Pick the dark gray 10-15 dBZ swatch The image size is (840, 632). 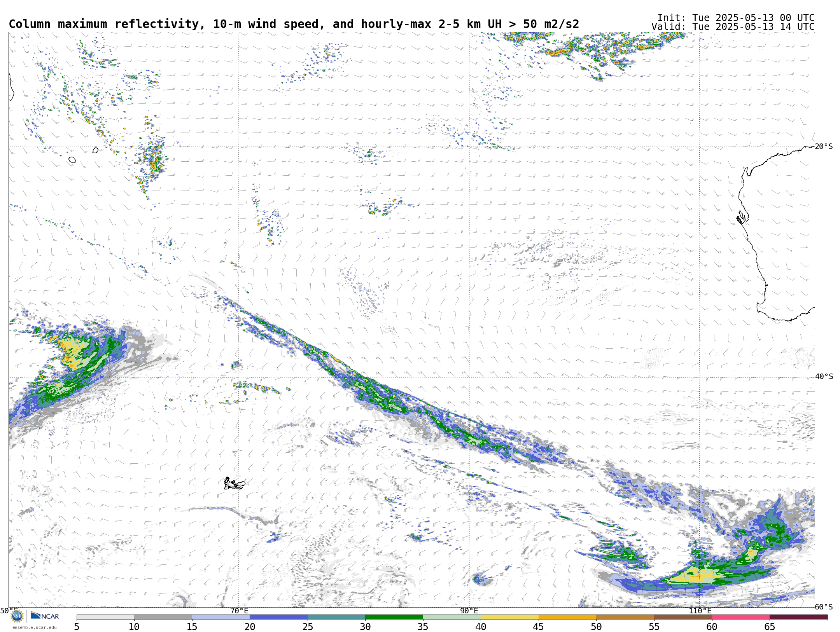163,617
